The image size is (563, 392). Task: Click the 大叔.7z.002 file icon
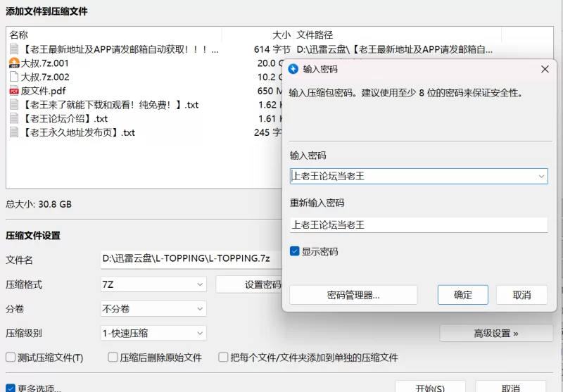point(14,77)
